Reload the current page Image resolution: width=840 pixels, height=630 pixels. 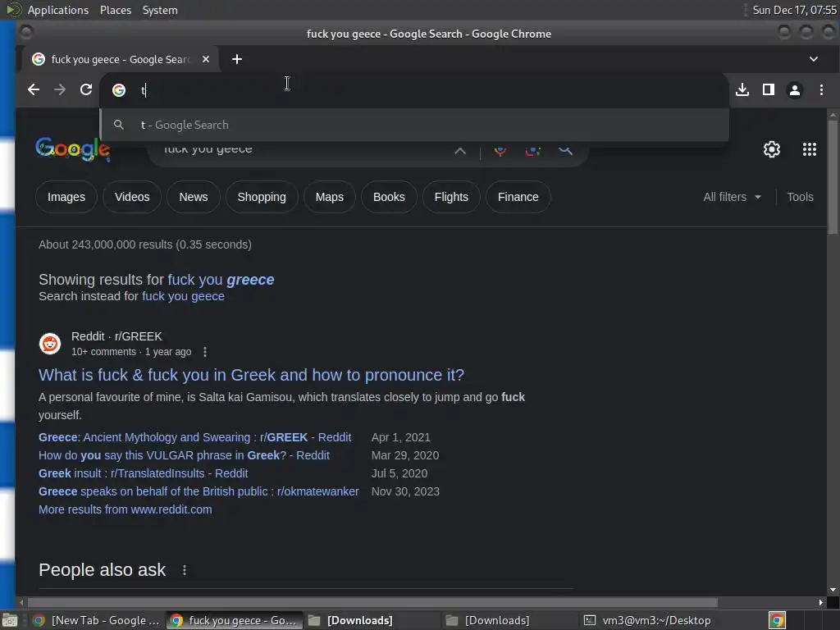coord(86,89)
